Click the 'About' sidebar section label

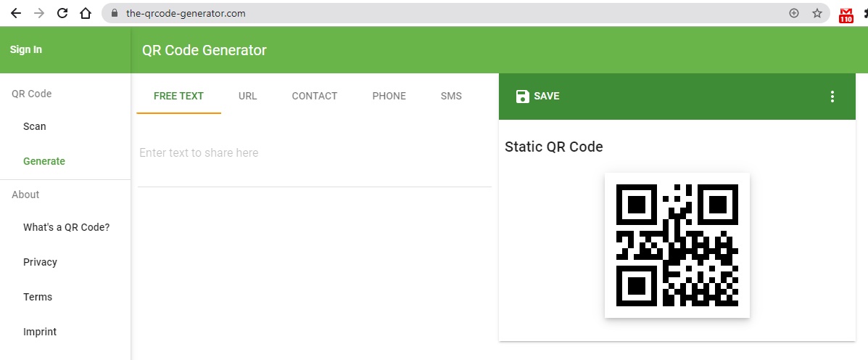coord(25,195)
